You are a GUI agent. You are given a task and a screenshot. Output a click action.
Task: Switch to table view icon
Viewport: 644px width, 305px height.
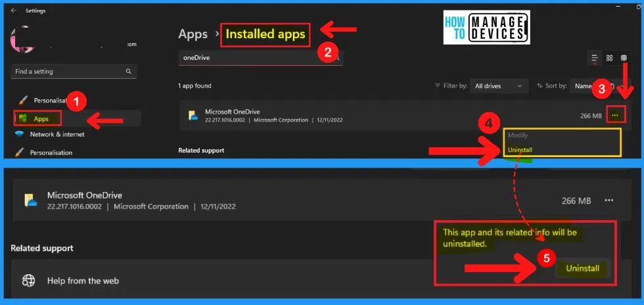coord(624,59)
